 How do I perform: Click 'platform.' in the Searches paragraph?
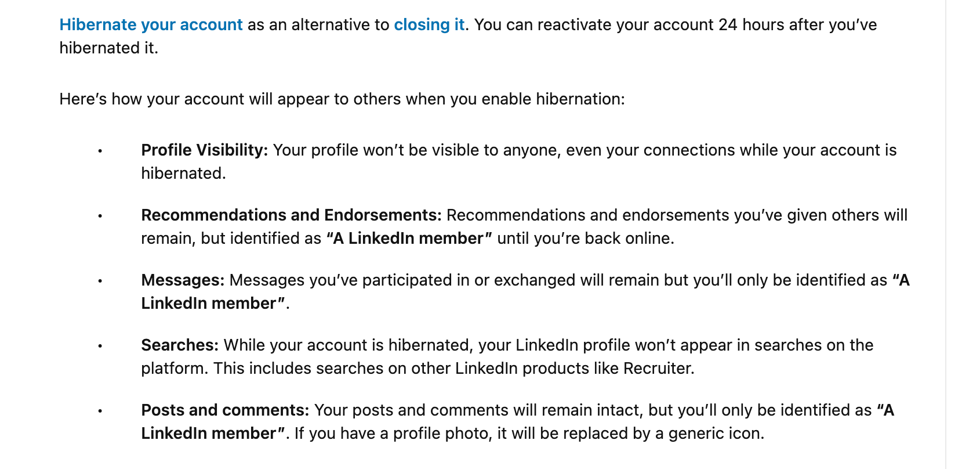[x=175, y=369]
